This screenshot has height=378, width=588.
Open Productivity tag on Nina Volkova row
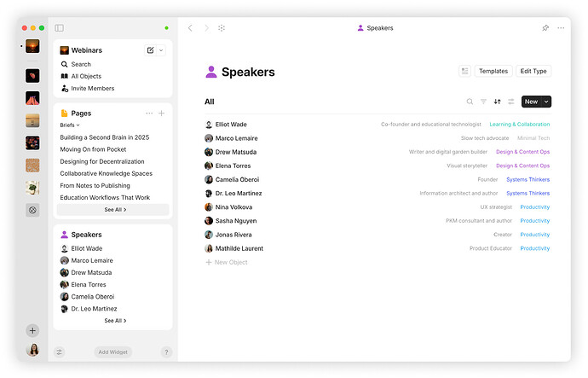pyautogui.click(x=535, y=206)
